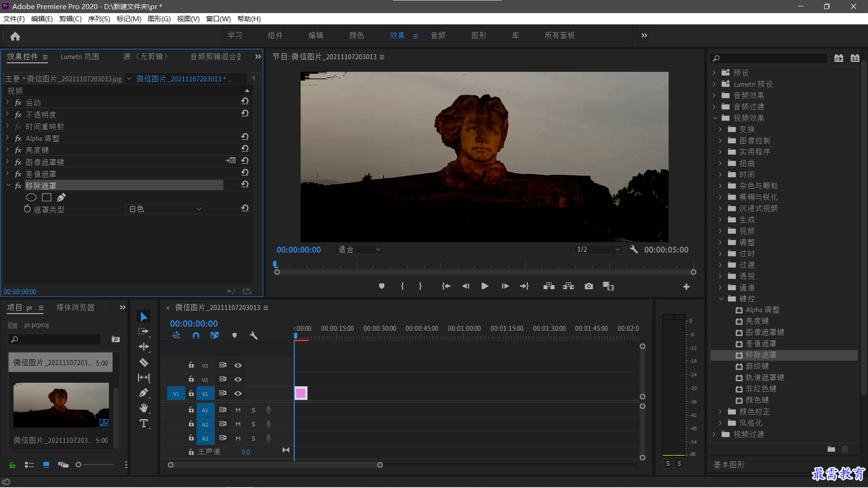
Task: Open timeline display settings wrench
Action: 254,336
